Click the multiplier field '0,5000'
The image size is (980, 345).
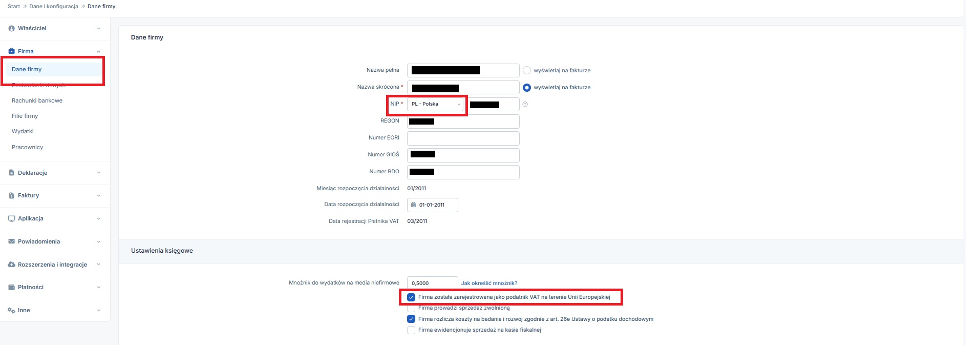pos(433,283)
